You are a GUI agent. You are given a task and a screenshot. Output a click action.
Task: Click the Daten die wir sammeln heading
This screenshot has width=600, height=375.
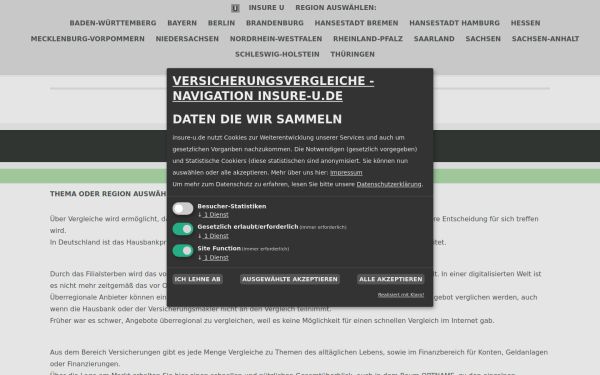(257, 119)
